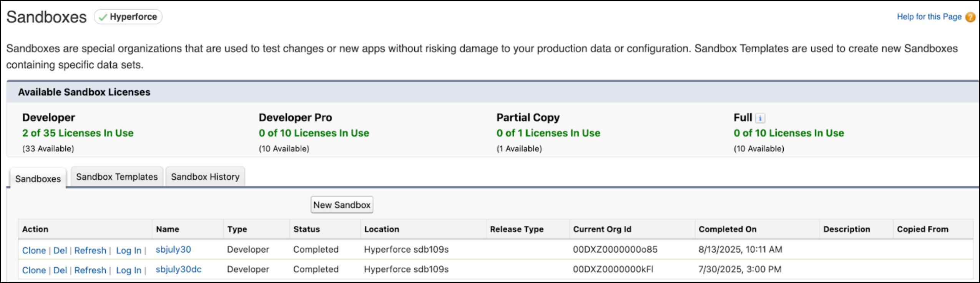Click "2 of 35 Licenses In Use" text
Image resolution: width=980 pixels, height=283 pixels.
(x=78, y=133)
